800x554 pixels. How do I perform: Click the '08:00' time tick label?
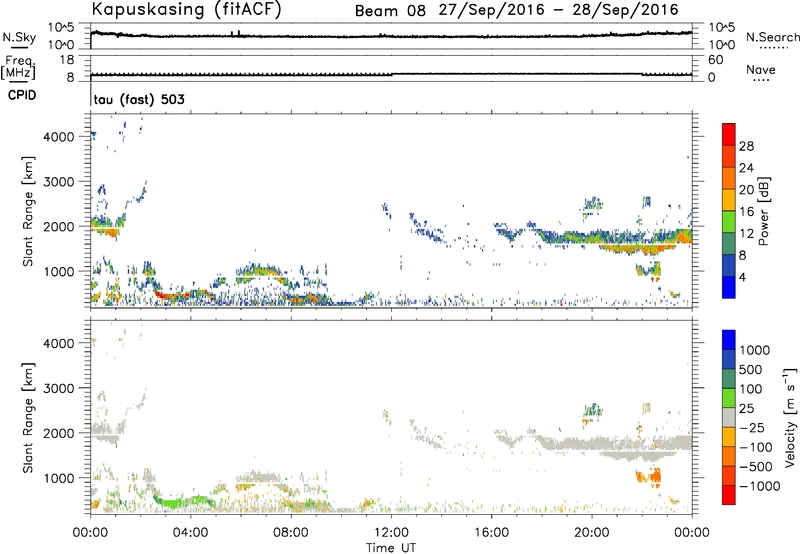pyautogui.click(x=291, y=533)
